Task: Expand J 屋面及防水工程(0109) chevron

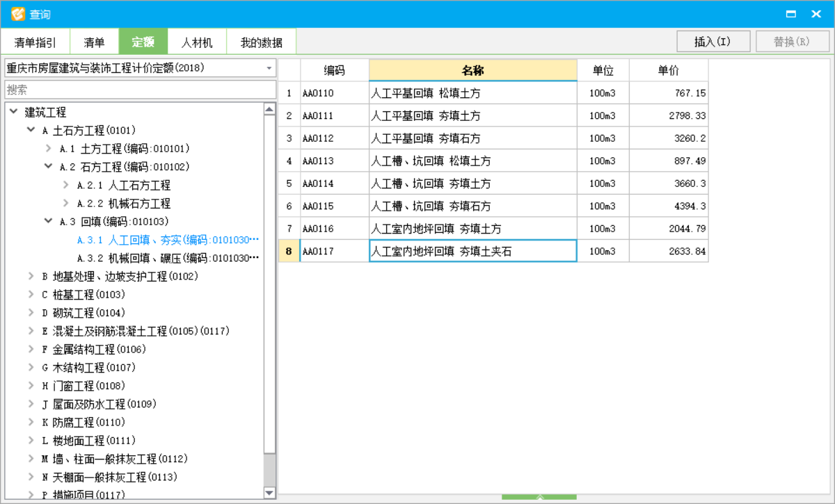Action: (x=31, y=404)
